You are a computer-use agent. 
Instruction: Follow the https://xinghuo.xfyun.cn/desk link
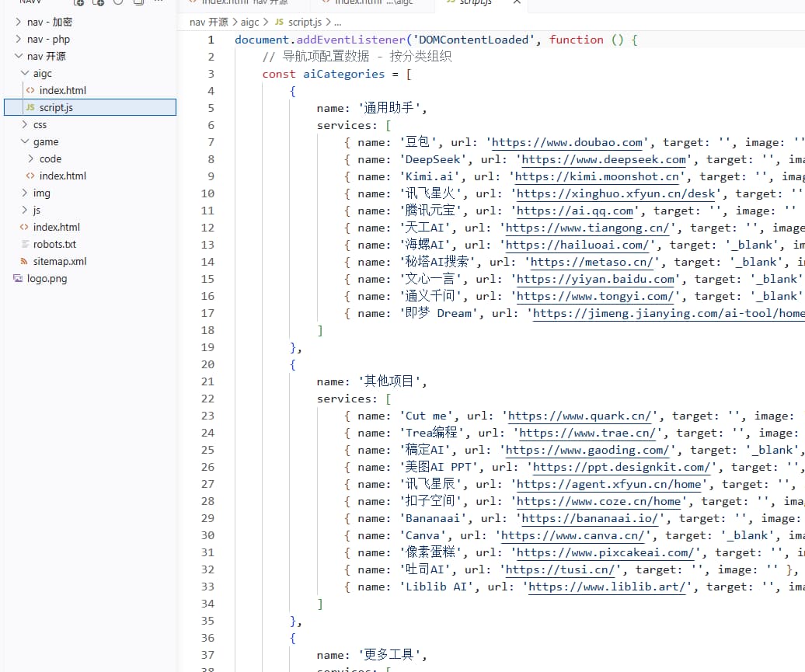click(615, 193)
